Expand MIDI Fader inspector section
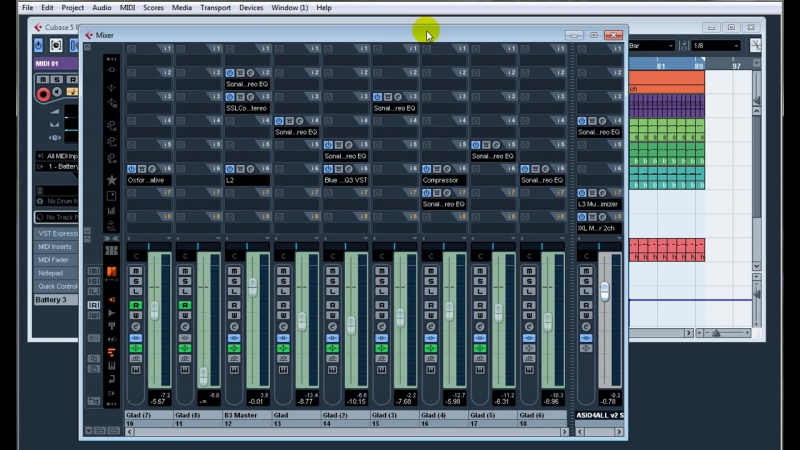800x450 pixels. tap(55, 260)
